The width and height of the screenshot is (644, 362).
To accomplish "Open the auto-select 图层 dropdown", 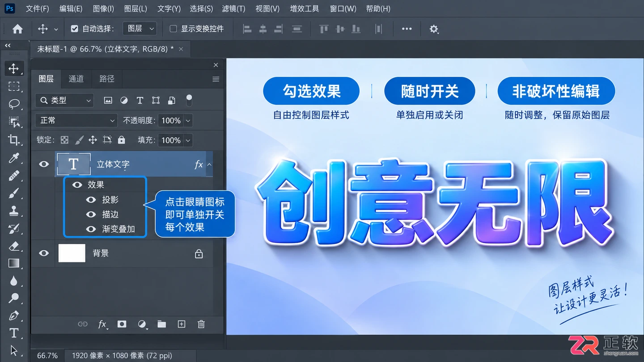I will [140, 29].
